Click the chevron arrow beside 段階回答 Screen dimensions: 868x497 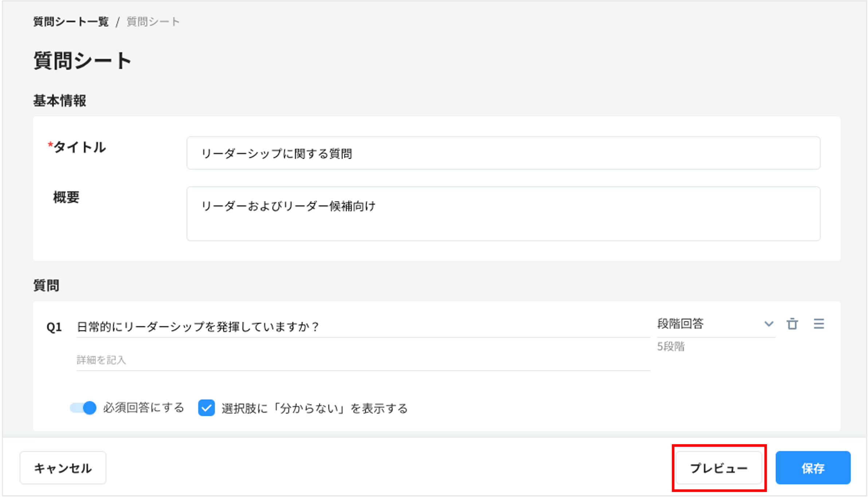(x=769, y=324)
